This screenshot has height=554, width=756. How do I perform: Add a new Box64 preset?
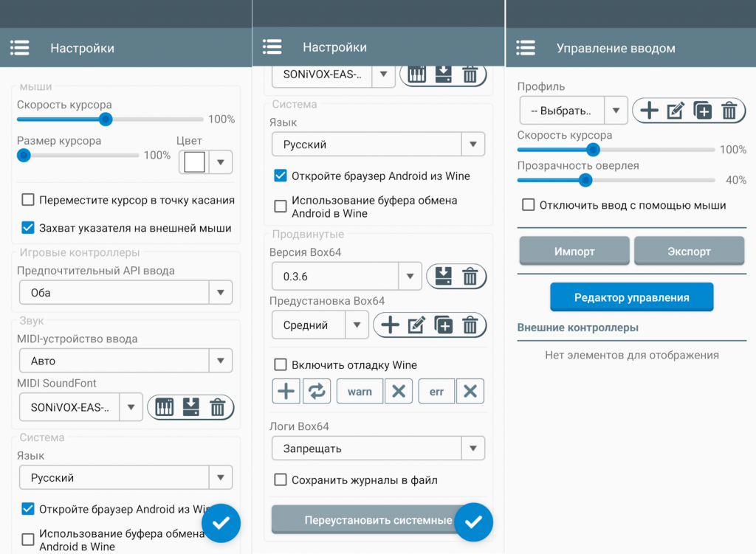coord(390,325)
